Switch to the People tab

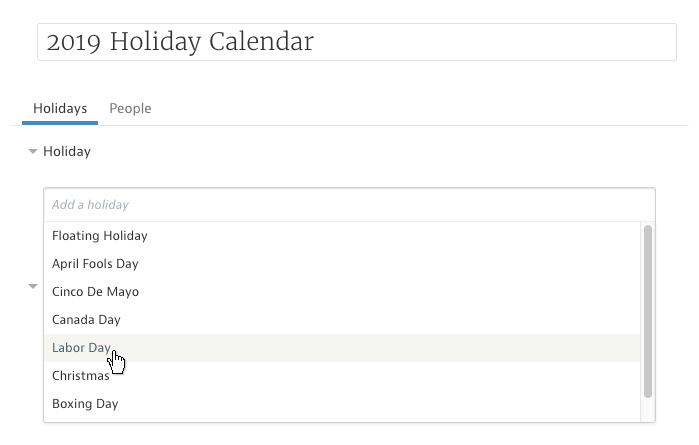point(130,108)
